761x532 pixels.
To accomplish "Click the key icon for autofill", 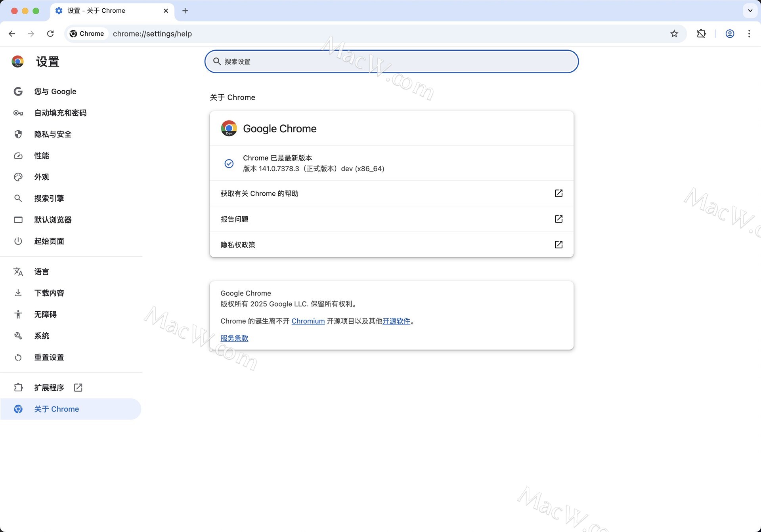I will 18,113.
